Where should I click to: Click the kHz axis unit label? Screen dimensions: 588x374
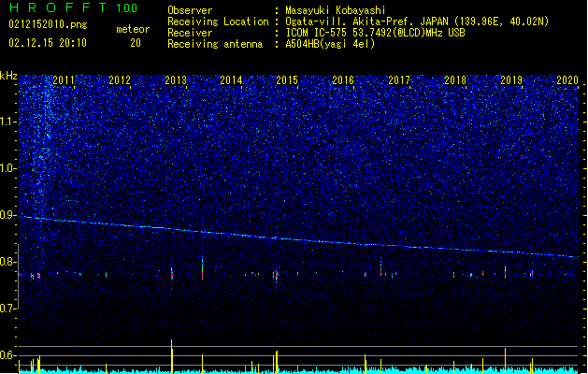[8, 76]
